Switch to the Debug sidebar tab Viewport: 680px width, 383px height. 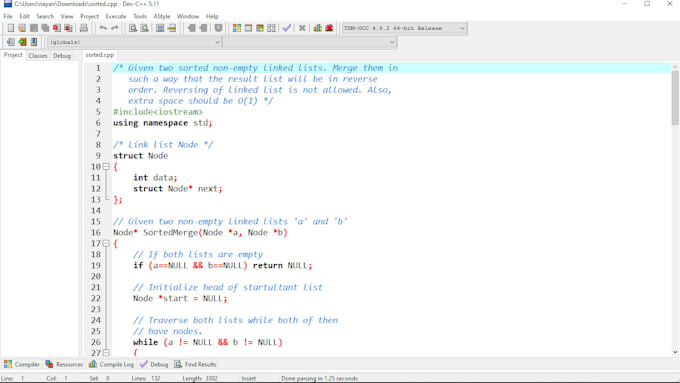coord(62,56)
